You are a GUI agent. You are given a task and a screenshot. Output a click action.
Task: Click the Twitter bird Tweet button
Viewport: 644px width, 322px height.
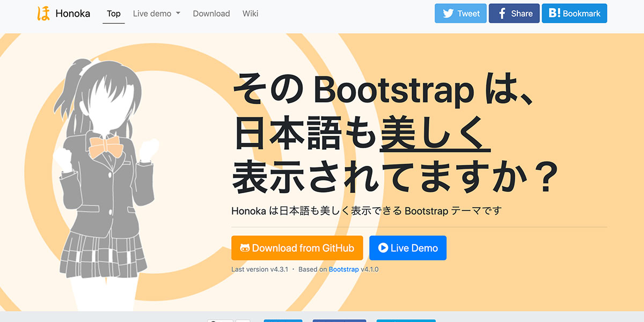click(460, 13)
